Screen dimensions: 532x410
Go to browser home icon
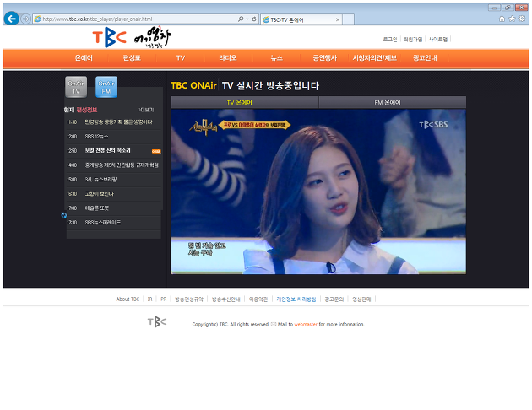tap(502, 19)
